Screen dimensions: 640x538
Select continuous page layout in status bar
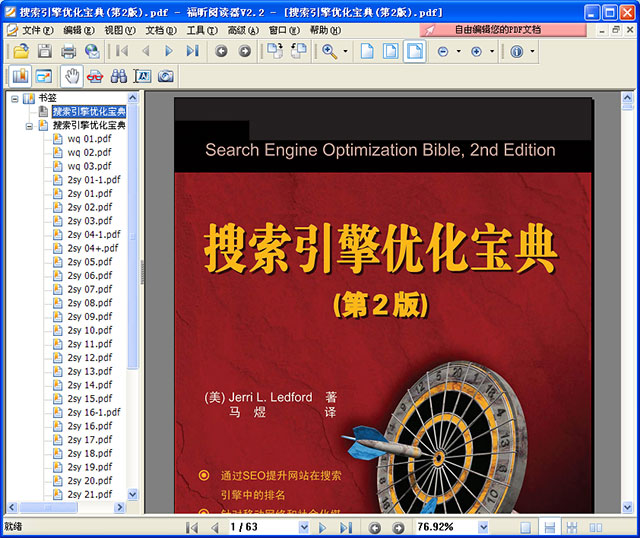[x=550, y=527]
